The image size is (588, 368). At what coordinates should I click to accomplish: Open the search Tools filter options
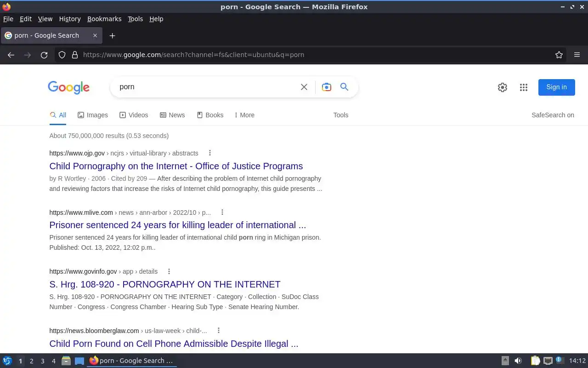click(341, 115)
